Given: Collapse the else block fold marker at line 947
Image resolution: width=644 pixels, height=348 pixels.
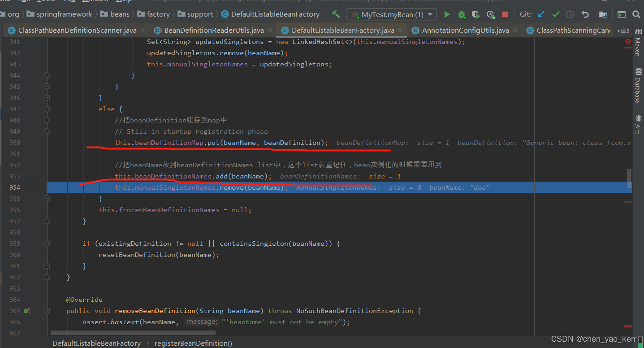Looking at the screenshot, I should 47,109.
